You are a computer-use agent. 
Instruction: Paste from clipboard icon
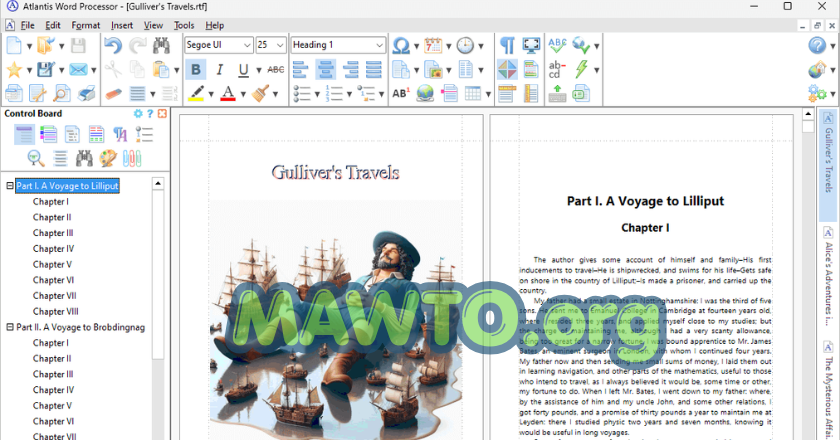(161, 70)
